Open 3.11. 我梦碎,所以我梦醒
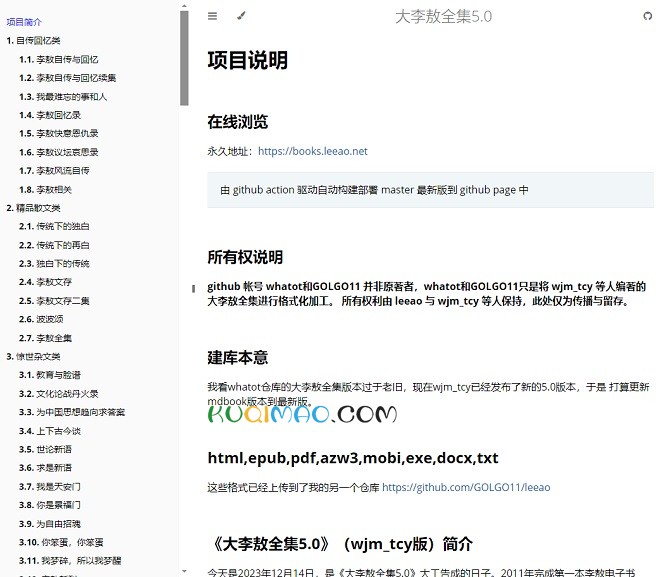Screen dimensions: 666x577 point(70,561)
